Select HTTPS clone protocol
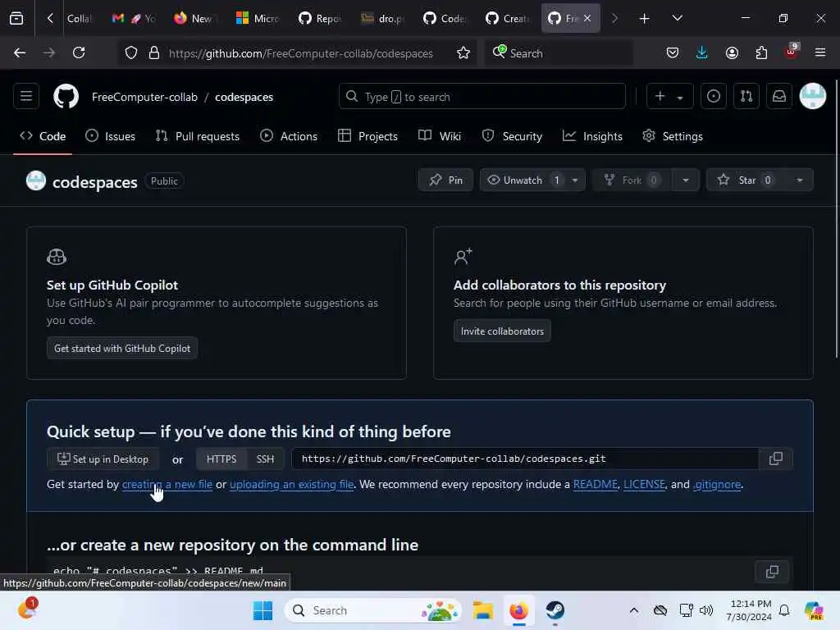840x630 pixels. [x=221, y=459]
